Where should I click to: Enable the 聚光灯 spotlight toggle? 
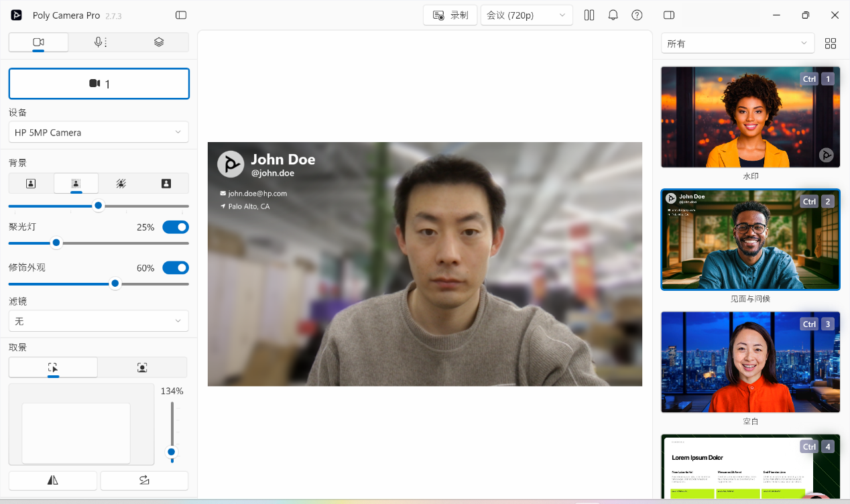[x=175, y=227]
